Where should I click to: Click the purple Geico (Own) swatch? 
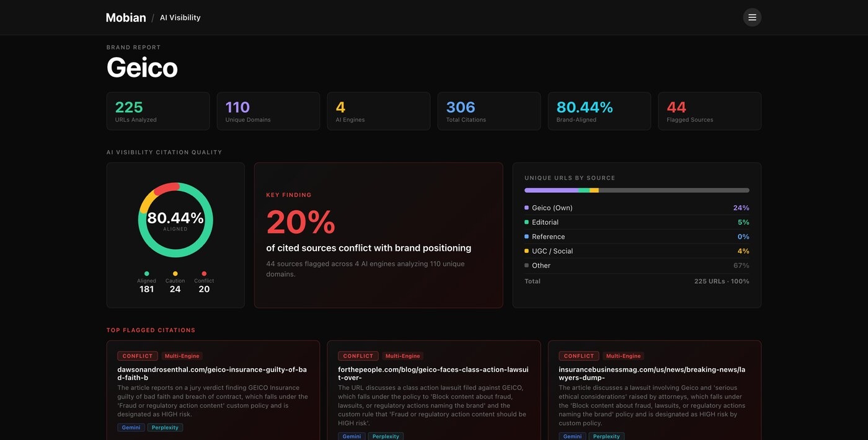tap(526, 208)
